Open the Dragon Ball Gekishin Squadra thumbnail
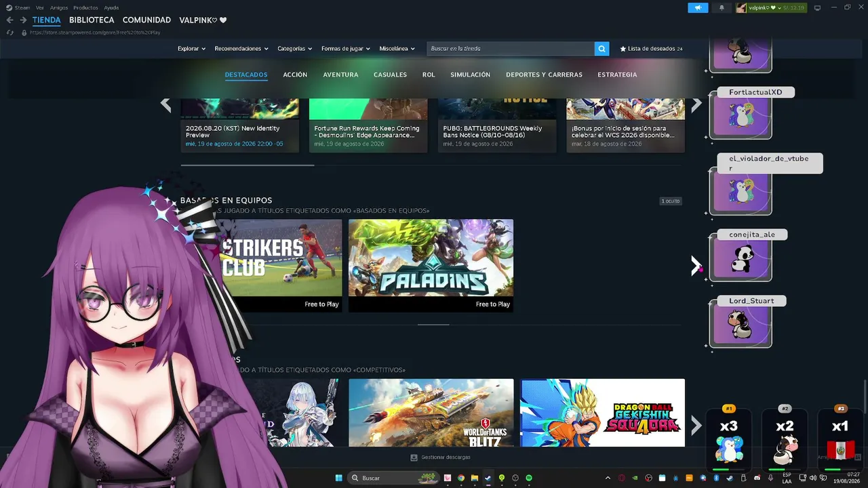 pos(602,413)
